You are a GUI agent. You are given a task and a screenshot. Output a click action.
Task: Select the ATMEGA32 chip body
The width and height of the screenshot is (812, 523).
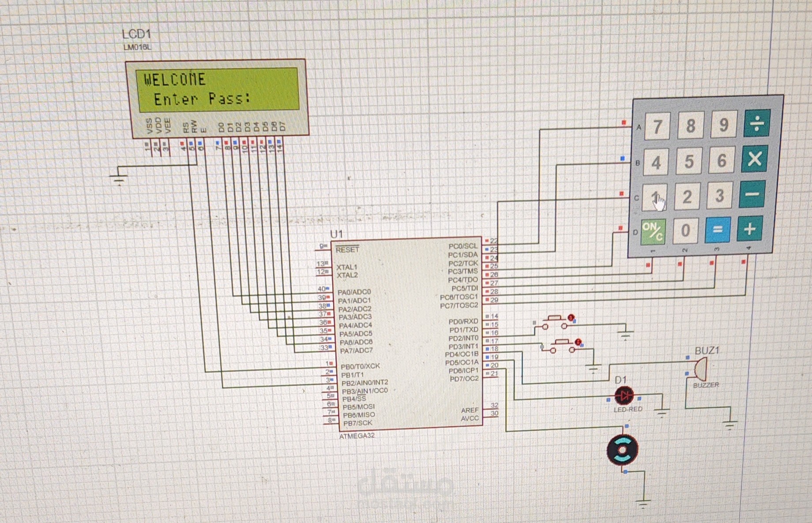pos(409,334)
